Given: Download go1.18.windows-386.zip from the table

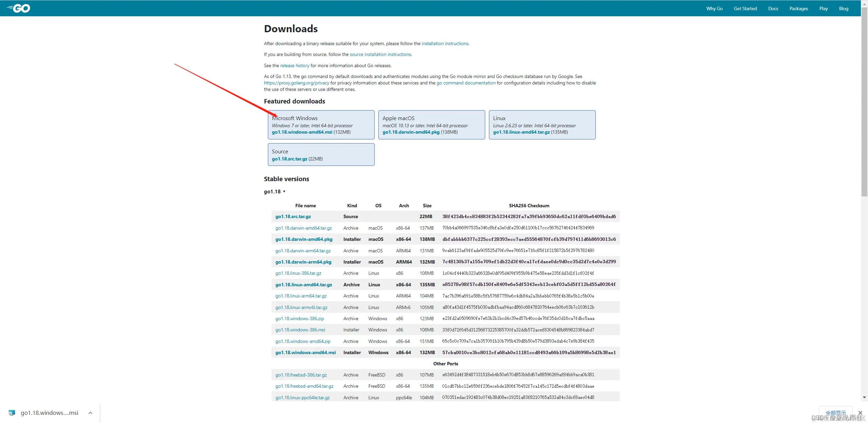Looking at the screenshot, I should point(299,319).
